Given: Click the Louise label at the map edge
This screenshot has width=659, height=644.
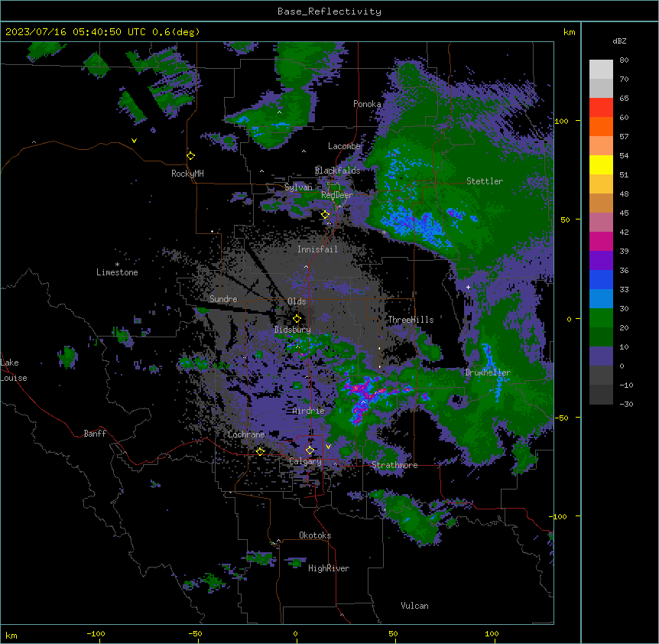Looking at the screenshot, I should point(14,378).
